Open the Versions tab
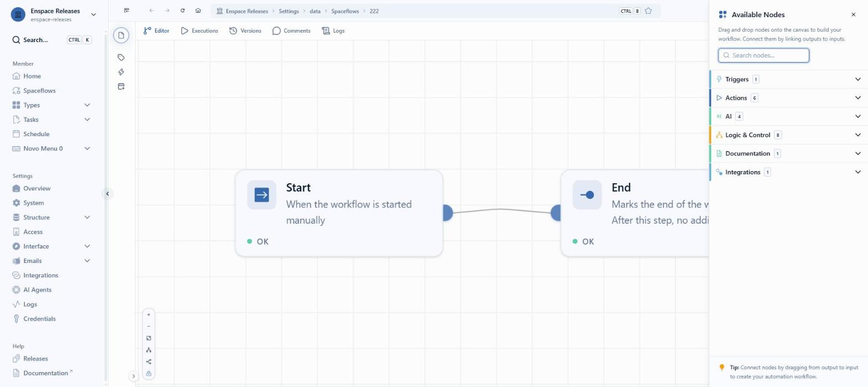Screen dimensions: 868x387 (245, 30)
